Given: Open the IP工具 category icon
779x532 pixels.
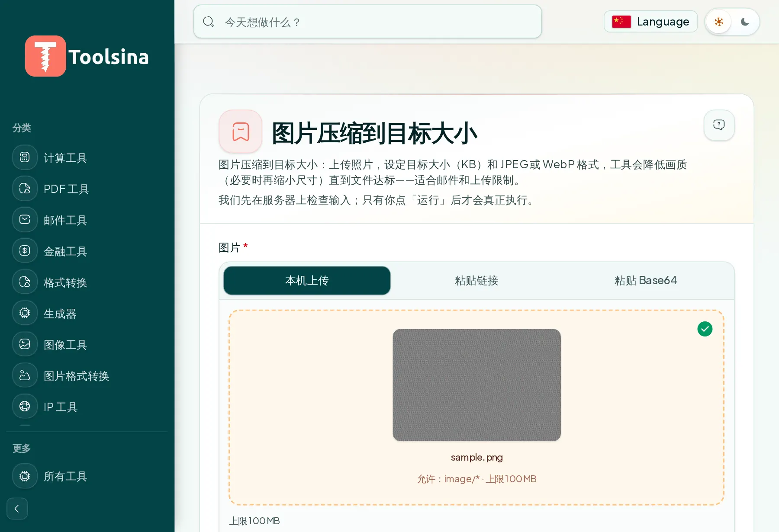Looking at the screenshot, I should 25,407.
